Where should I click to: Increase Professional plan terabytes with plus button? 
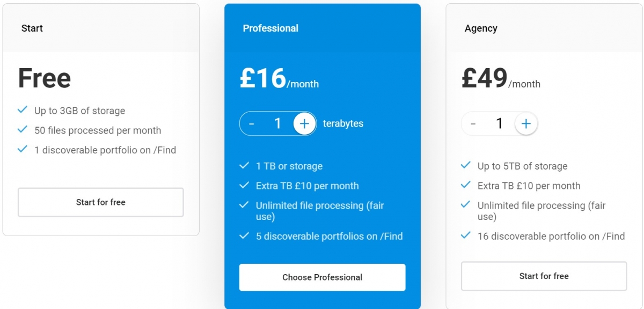point(304,124)
